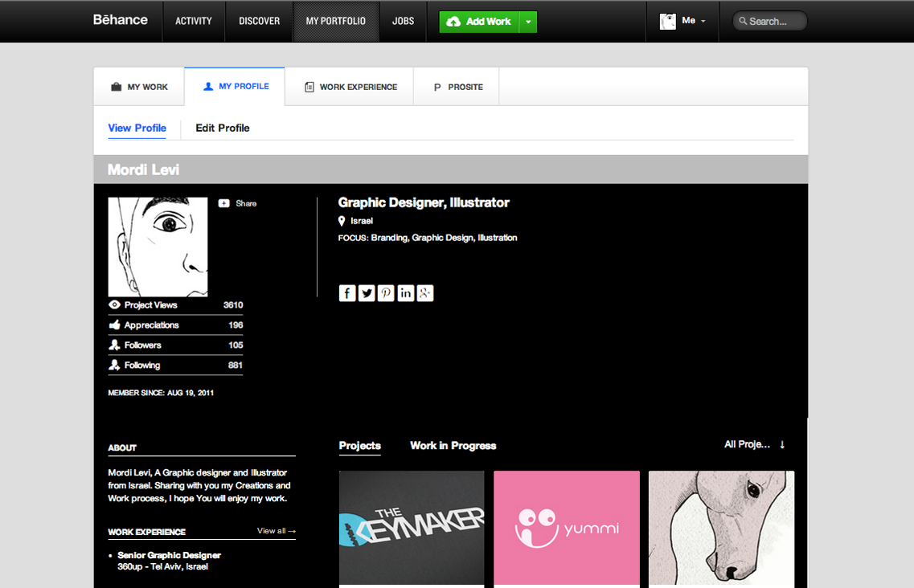The image size is (914, 588).
Task: Open the pink yummi project thumbnail
Action: 567,528
